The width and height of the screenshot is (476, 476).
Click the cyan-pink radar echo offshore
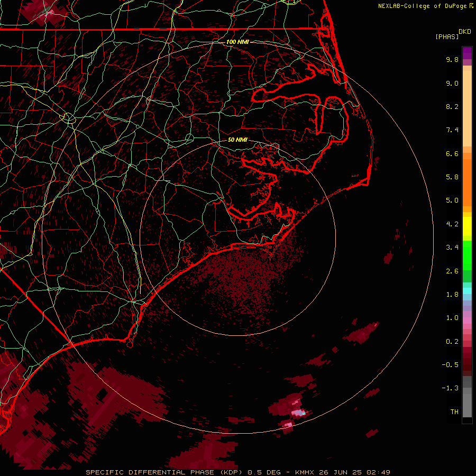[x=298, y=413]
